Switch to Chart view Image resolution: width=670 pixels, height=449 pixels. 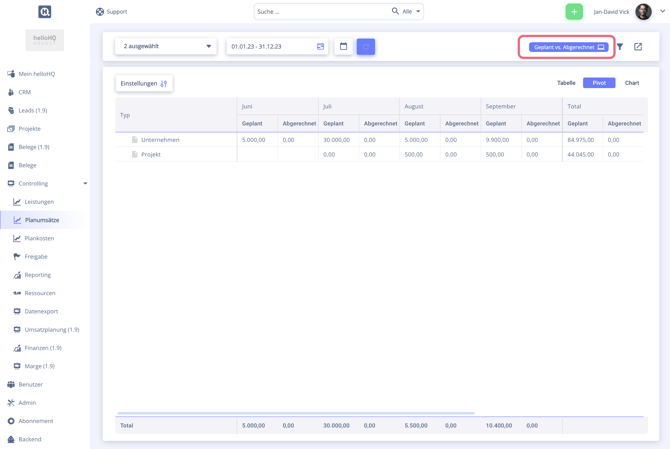click(632, 83)
